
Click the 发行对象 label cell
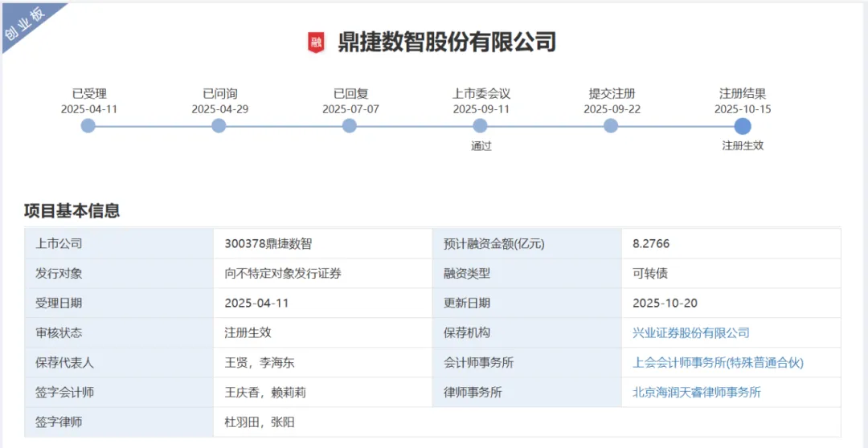[119, 273]
